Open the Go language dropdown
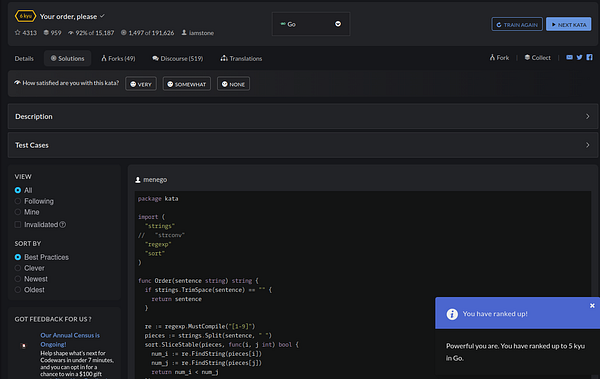 311,24
